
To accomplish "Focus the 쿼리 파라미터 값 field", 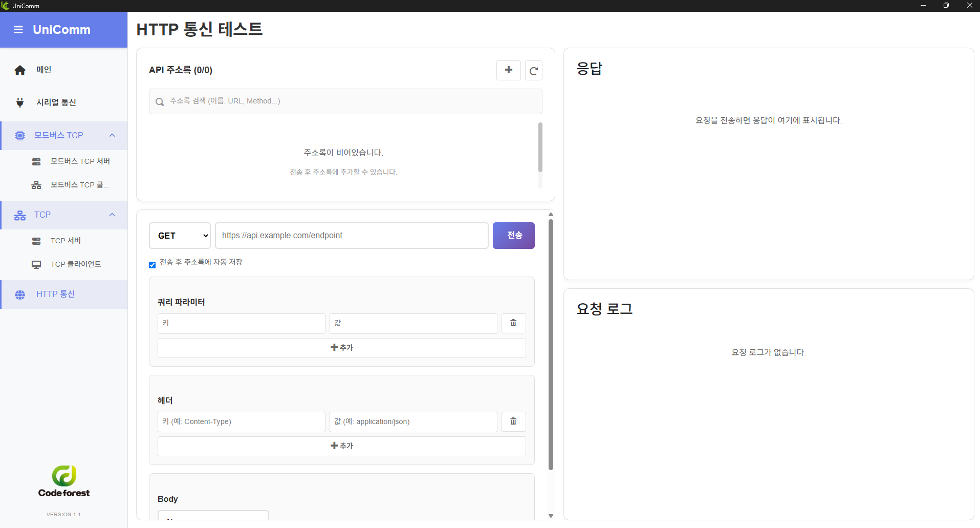I will click(413, 323).
